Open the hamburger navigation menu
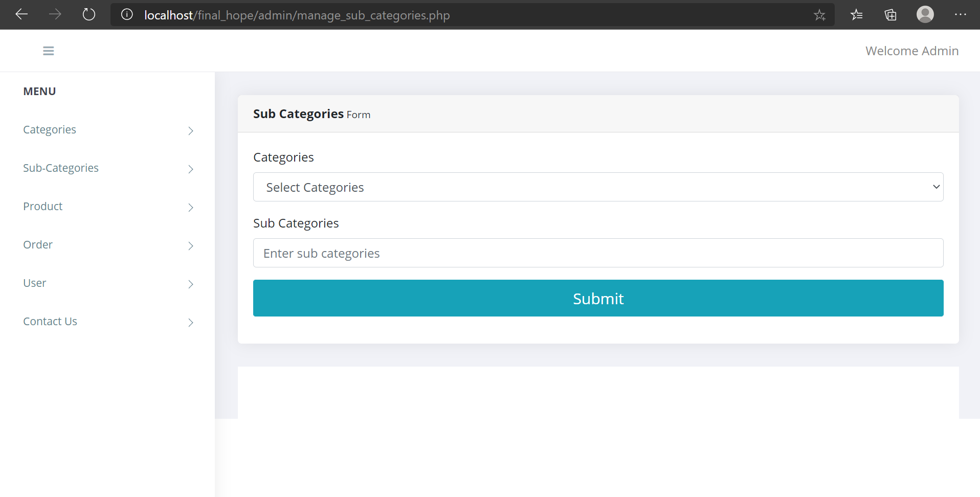The image size is (980, 497). tap(48, 51)
